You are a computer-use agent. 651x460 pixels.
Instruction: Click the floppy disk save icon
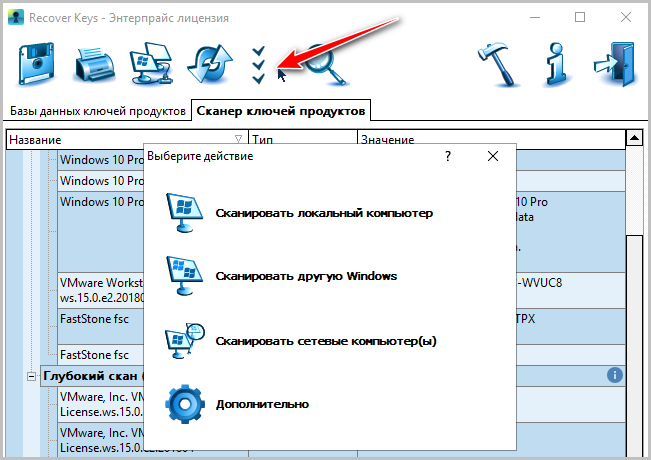pyautogui.click(x=36, y=64)
